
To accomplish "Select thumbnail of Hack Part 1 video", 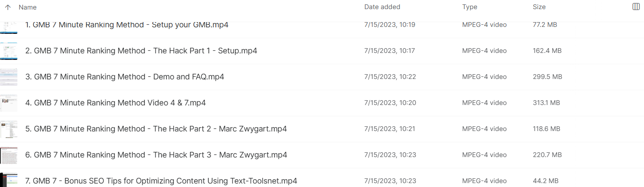I will pos(9,51).
